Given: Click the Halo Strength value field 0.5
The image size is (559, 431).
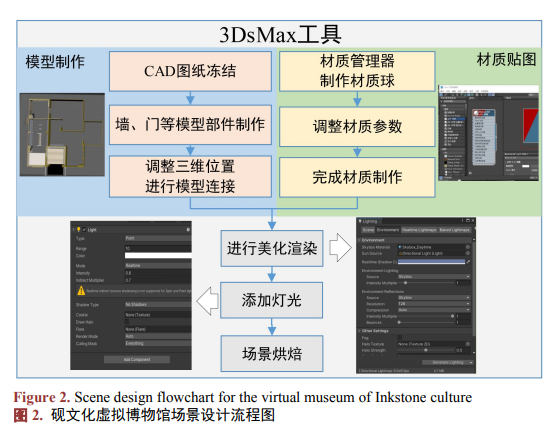Looking at the screenshot, I should tap(463, 350).
